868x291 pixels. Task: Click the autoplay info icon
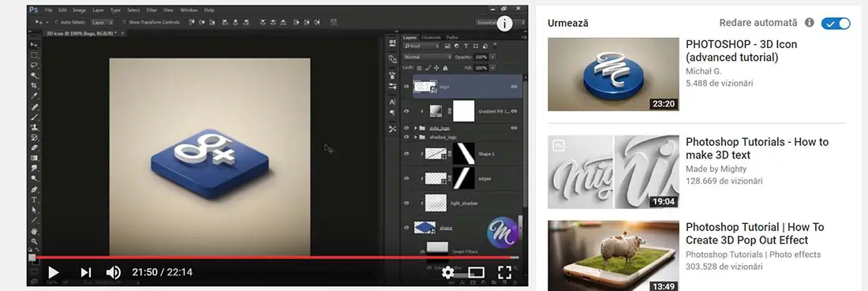click(x=810, y=23)
